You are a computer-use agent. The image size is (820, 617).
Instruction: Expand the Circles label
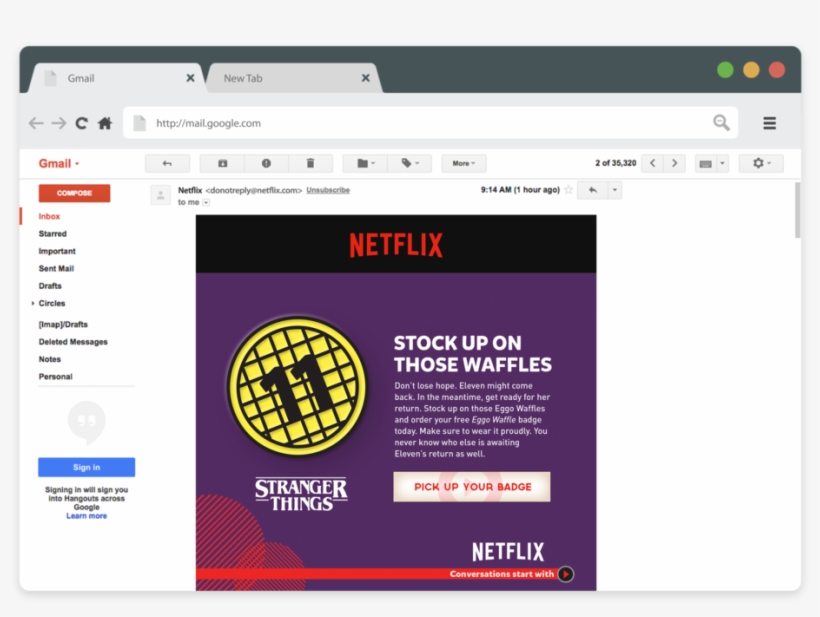point(33,303)
